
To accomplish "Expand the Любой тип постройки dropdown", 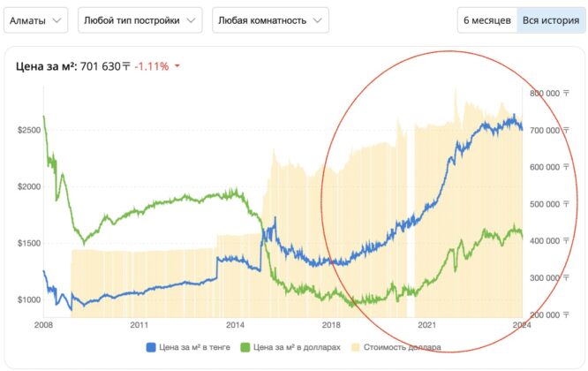I will point(139,20).
